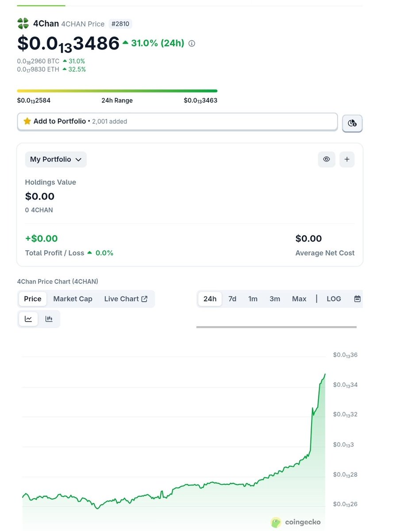The height and width of the screenshot is (531, 420).
Task: Click the $0.0₁₃36 y-axis label
Action: [345, 355]
